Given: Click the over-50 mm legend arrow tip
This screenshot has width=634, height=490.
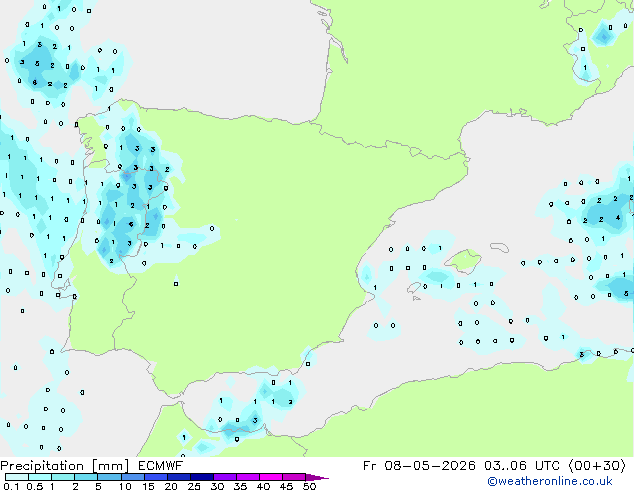Looking at the screenshot, I should click(x=317, y=477).
